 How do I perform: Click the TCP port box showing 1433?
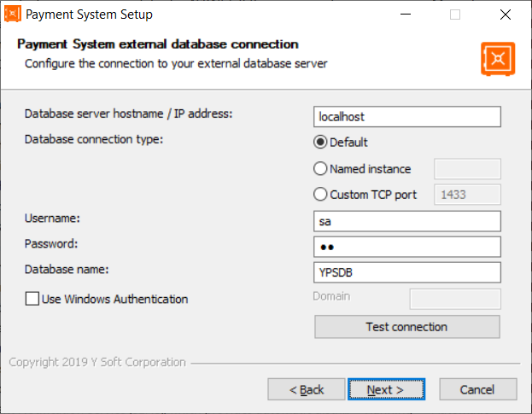point(467,195)
